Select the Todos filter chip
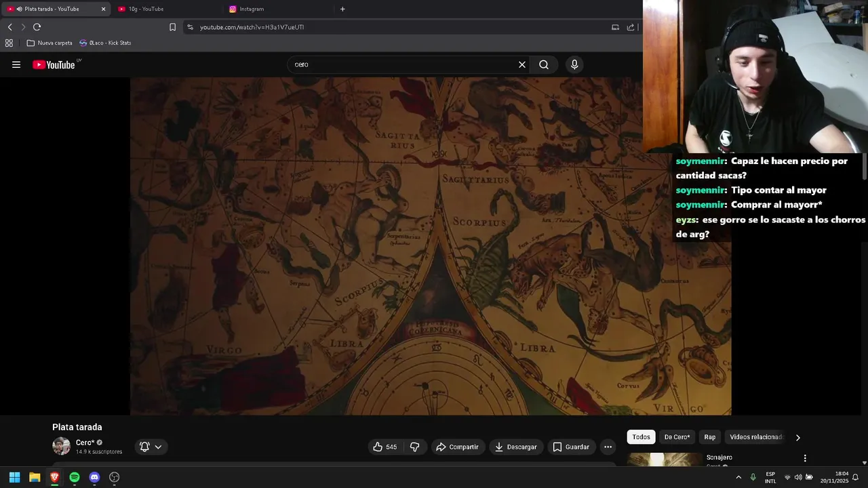Screen dimensions: 868x488 pyautogui.click(x=641, y=437)
